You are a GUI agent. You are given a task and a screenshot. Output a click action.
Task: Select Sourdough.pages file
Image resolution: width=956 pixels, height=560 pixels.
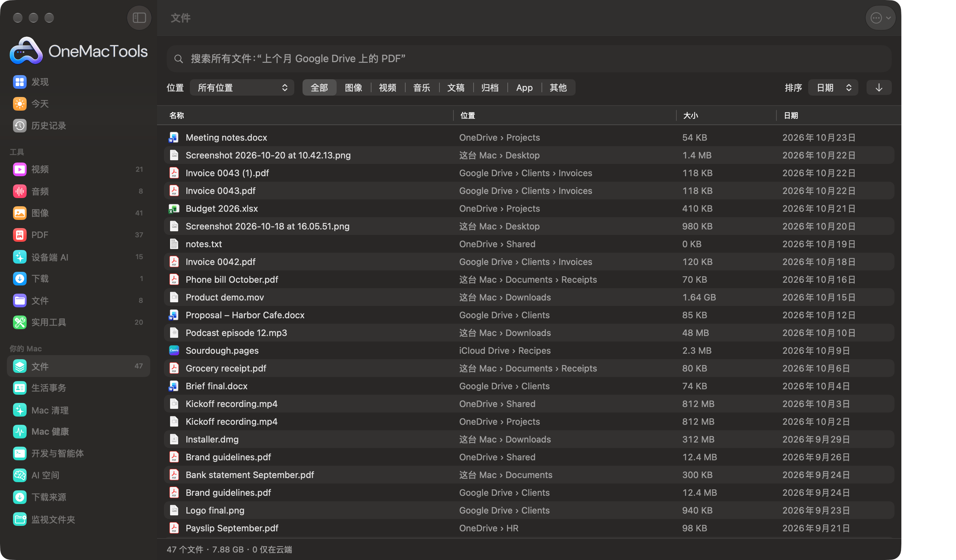point(529,351)
